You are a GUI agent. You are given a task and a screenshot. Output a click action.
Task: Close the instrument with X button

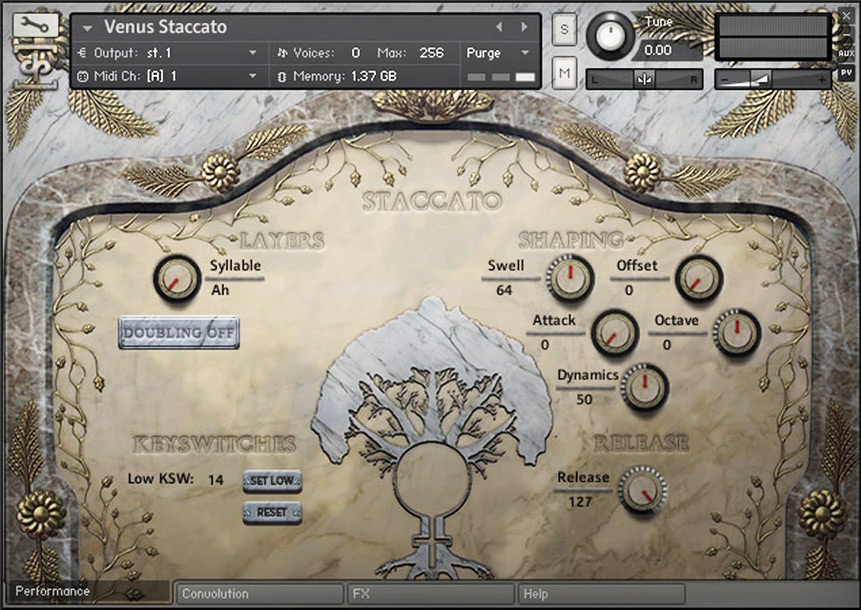(x=846, y=16)
